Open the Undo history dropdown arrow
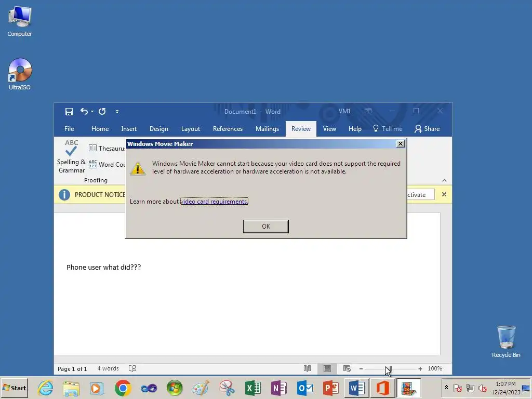The height and width of the screenshot is (399, 532). coord(92,112)
